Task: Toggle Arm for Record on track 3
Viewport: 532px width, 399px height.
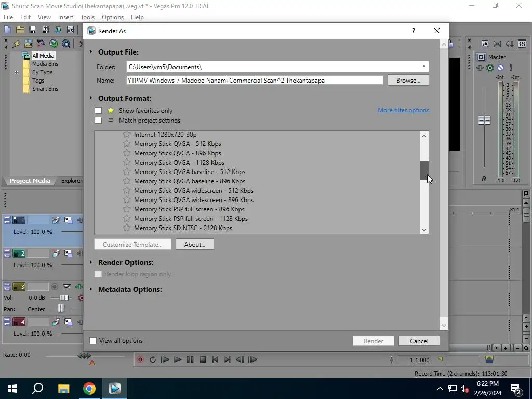Action: (54, 287)
